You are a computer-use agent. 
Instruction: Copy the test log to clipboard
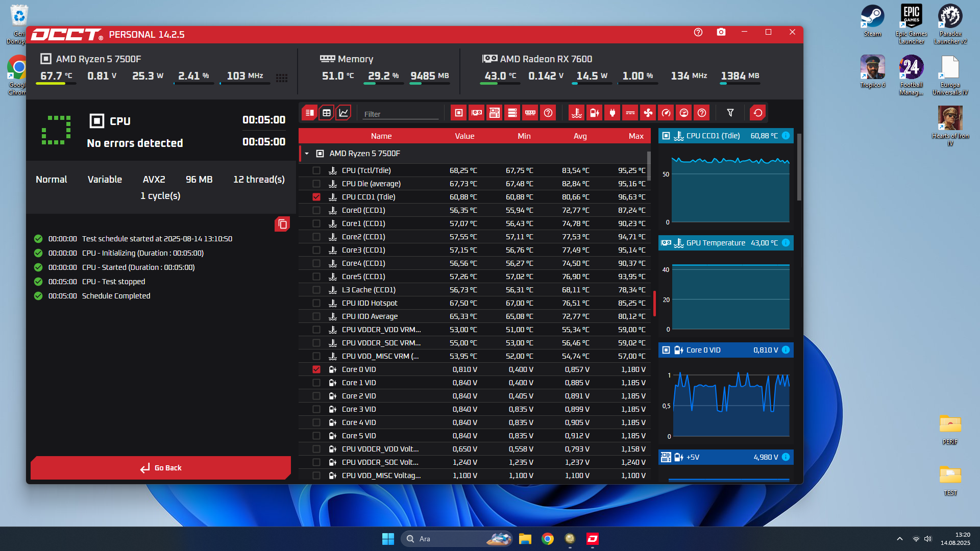point(282,224)
